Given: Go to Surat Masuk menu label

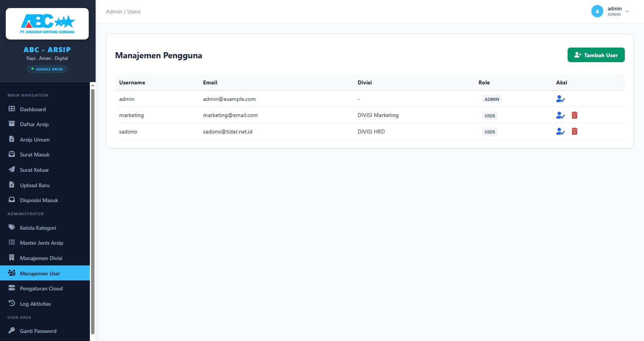Looking at the screenshot, I should pyautogui.click(x=35, y=155).
